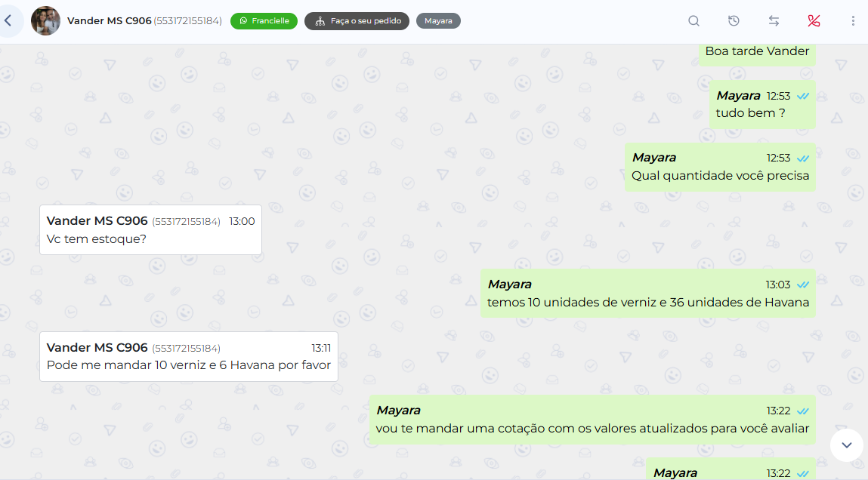Open the conversation history clock icon
The height and width of the screenshot is (480, 868).
[x=734, y=21]
